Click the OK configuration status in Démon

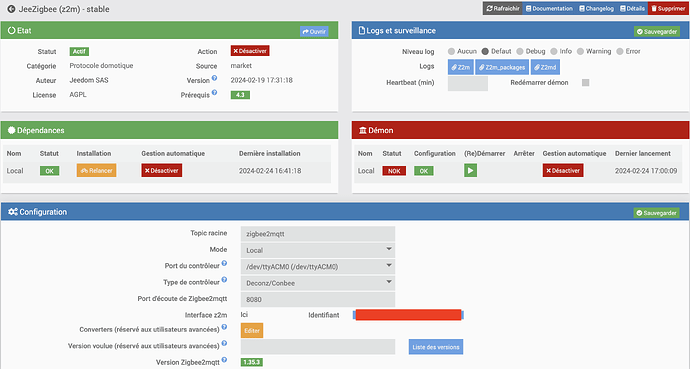(424, 171)
